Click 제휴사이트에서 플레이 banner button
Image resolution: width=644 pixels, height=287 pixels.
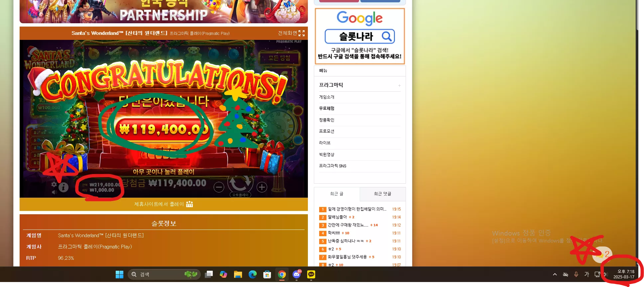coord(164,204)
